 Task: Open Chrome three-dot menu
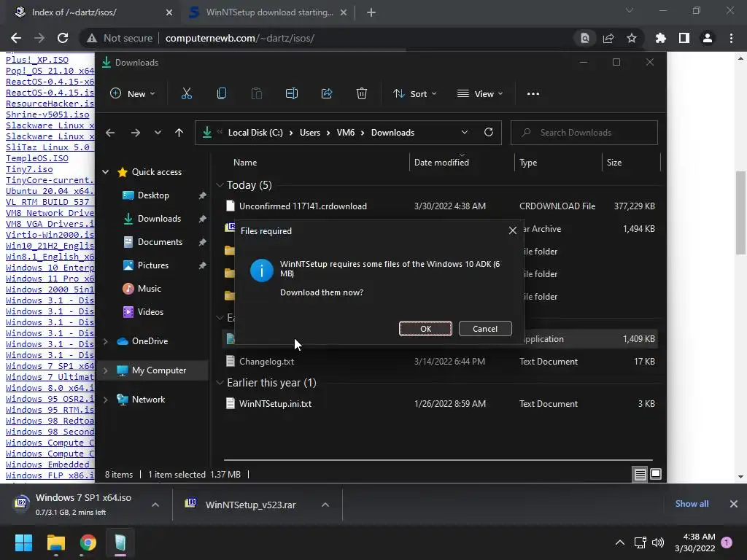pyautogui.click(x=731, y=38)
